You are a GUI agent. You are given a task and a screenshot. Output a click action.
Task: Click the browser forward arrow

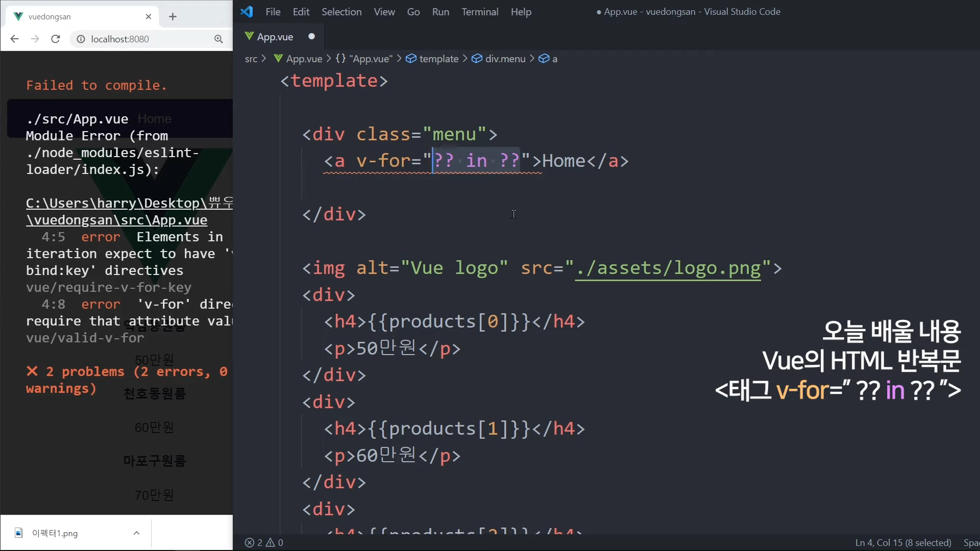(x=35, y=39)
